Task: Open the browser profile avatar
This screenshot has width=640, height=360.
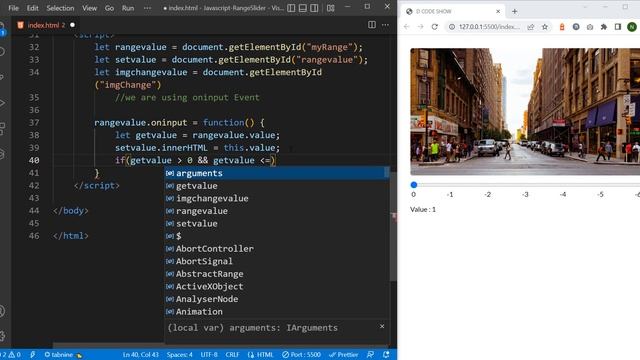Action: [631, 27]
